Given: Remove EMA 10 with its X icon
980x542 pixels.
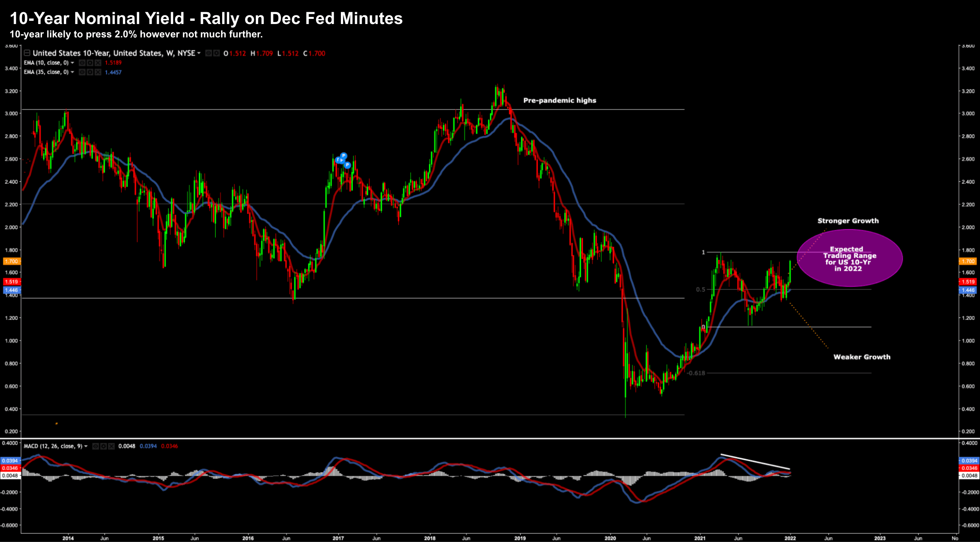Looking at the screenshot, I should point(98,63).
